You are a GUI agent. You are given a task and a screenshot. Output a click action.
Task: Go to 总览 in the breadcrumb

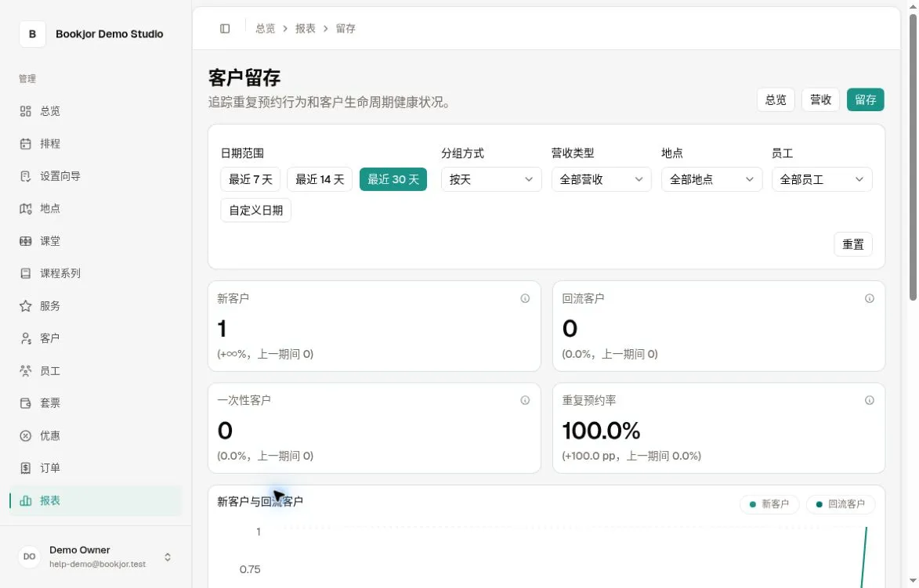click(265, 29)
